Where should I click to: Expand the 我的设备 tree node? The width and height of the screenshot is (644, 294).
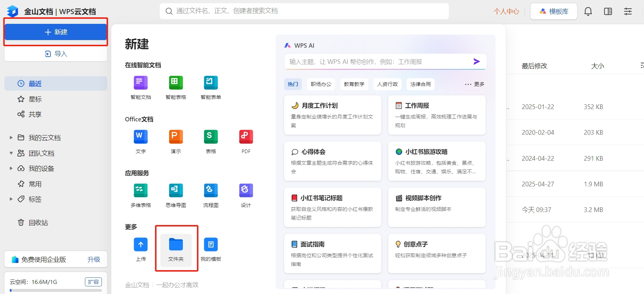[x=11, y=168]
